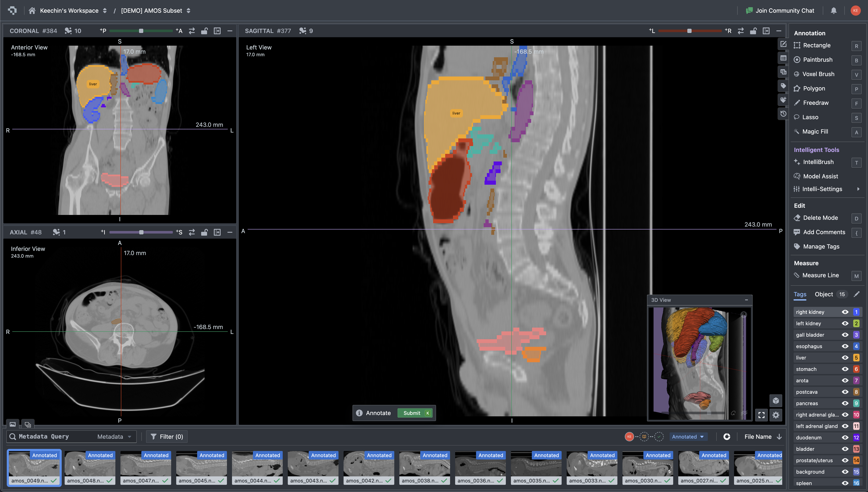Viewport: 868px width, 492px height.
Task: Open the Tags panel tab
Action: click(x=800, y=294)
